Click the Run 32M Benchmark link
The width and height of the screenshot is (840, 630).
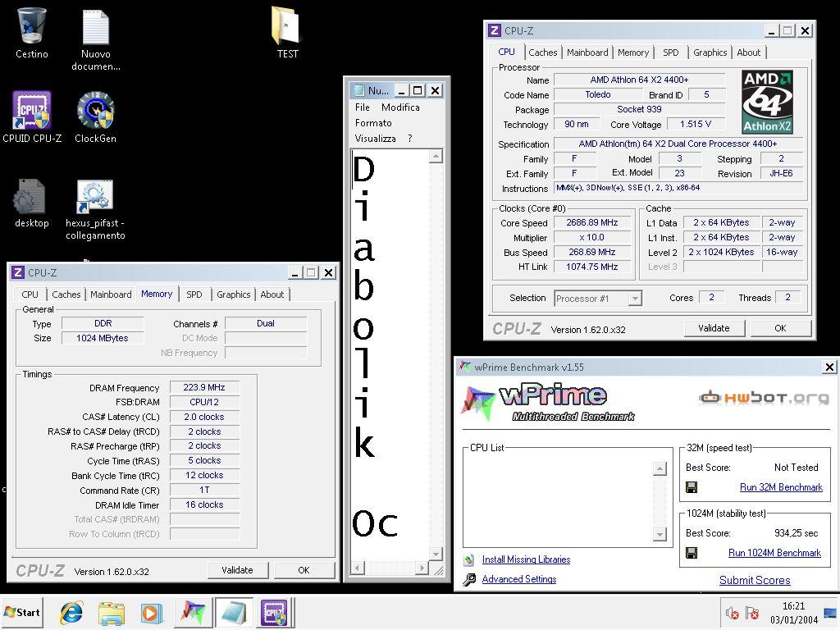coord(781,487)
